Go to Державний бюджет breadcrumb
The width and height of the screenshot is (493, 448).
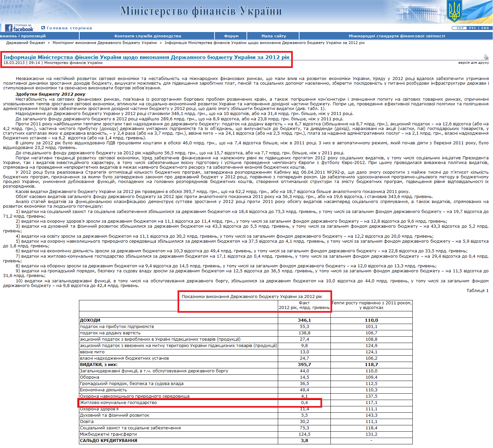[26, 43]
